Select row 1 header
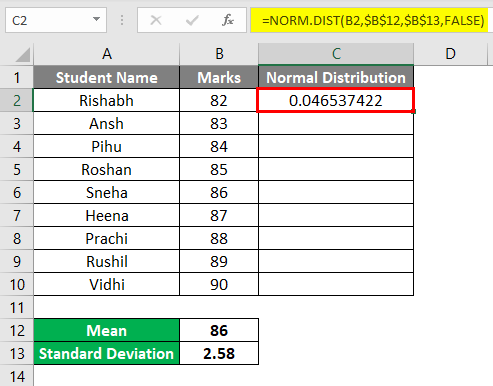493x386 pixels. pyautogui.click(x=17, y=77)
